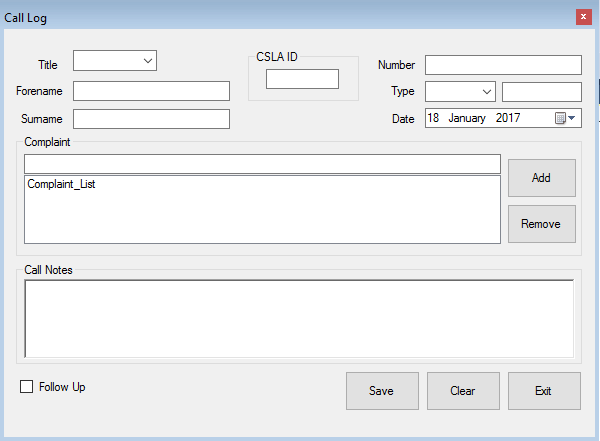Click inside the Call Notes text area

pos(299,318)
